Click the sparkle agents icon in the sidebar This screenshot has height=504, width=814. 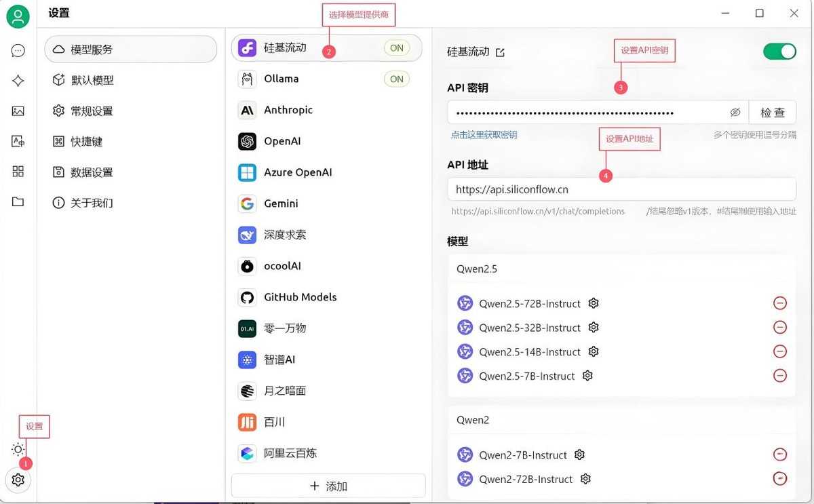[18, 81]
